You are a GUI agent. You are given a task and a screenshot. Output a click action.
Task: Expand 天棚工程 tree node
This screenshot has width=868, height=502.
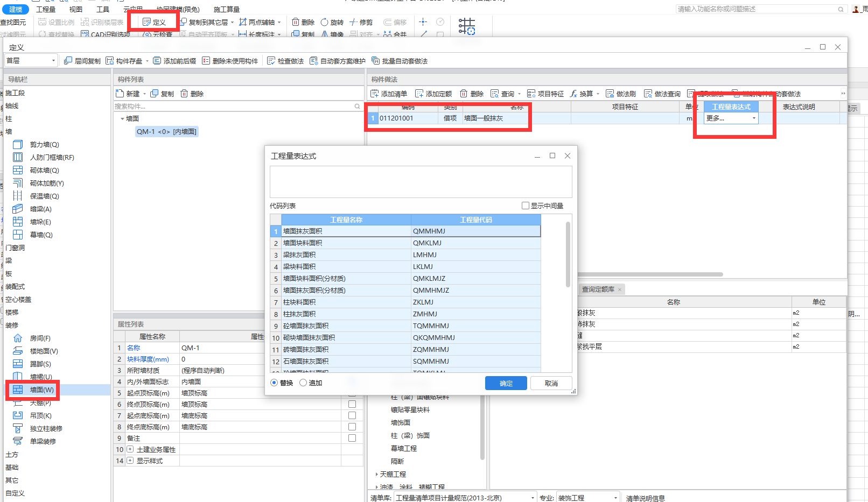(376, 474)
